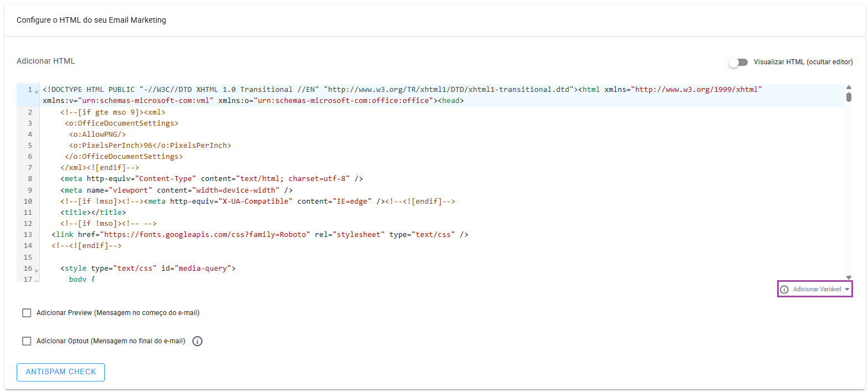The width and height of the screenshot is (868, 392).
Task: Toggle the Visualizar HTML switch
Action: (x=738, y=62)
